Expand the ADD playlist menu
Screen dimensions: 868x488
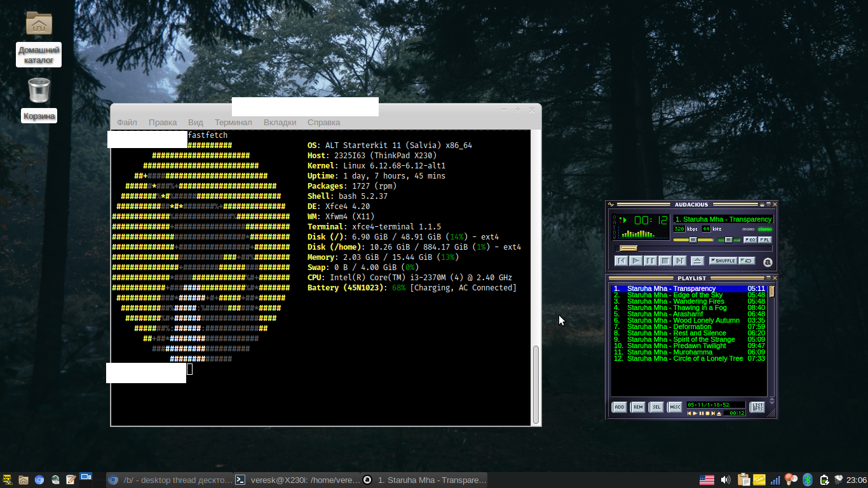619,407
